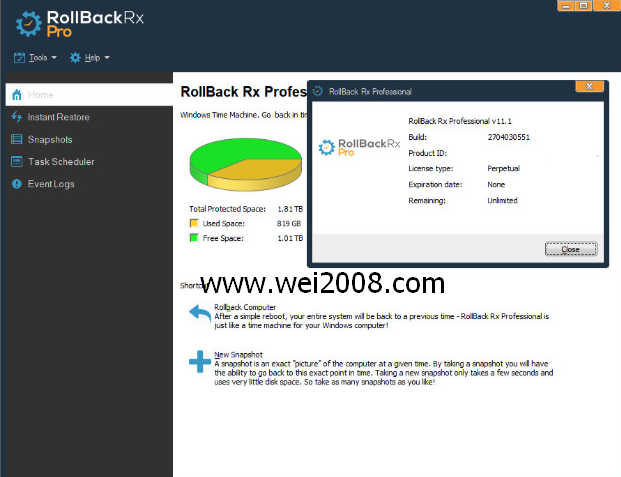Click the Perpetual license type value
The width and height of the screenshot is (621, 477).
503,168
